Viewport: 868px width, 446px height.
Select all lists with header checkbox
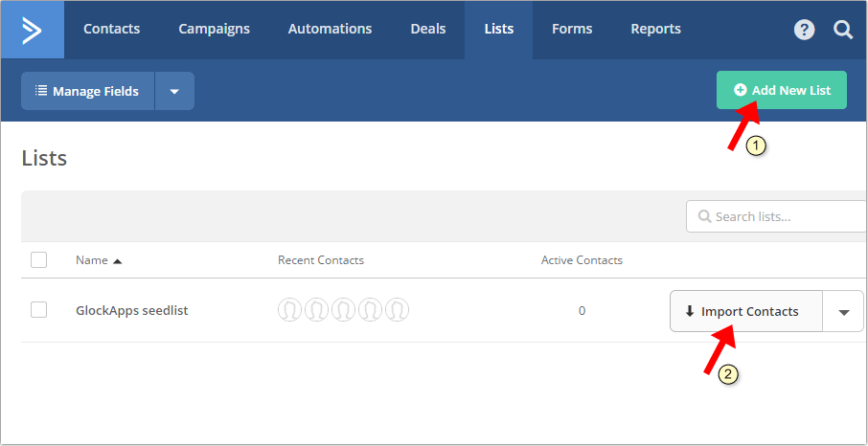coord(38,259)
